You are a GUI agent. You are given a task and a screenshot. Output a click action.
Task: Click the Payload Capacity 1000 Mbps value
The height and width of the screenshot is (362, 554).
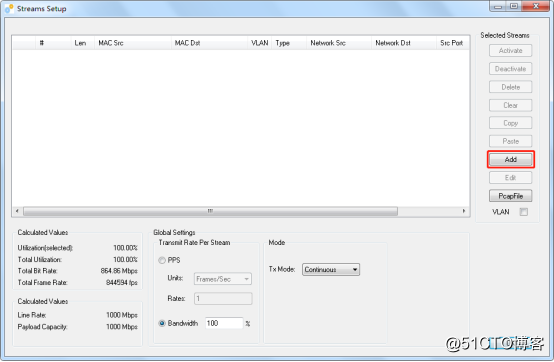coord(122,327)
